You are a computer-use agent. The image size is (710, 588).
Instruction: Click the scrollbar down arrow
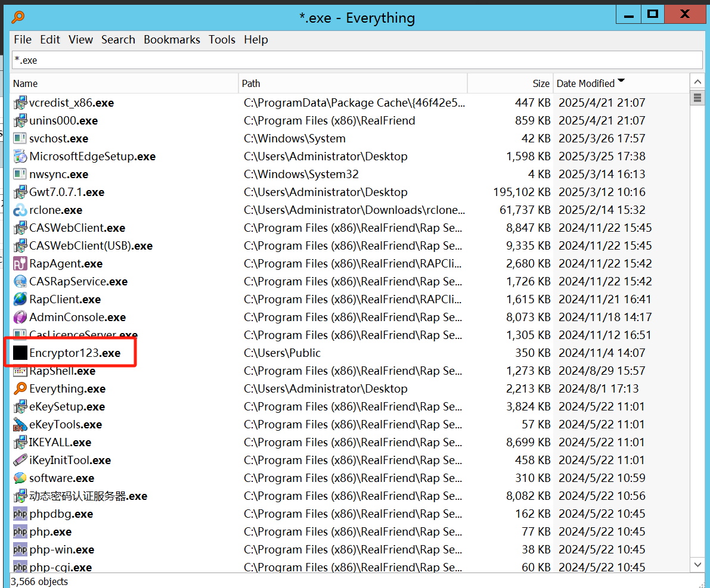[x=697, y=564]
